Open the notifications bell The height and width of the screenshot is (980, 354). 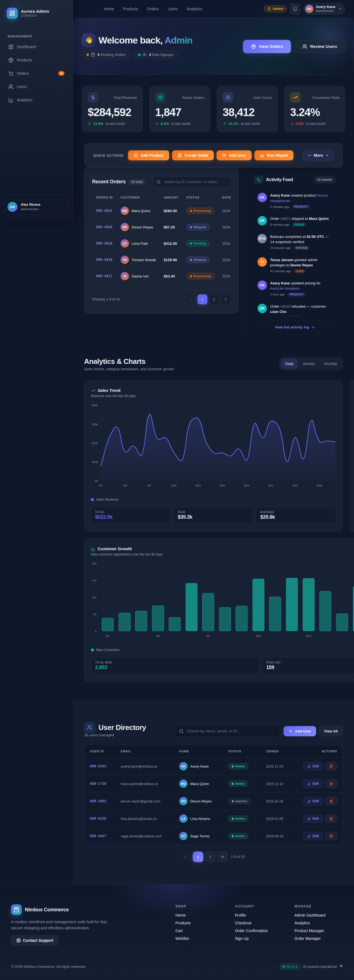295,9
